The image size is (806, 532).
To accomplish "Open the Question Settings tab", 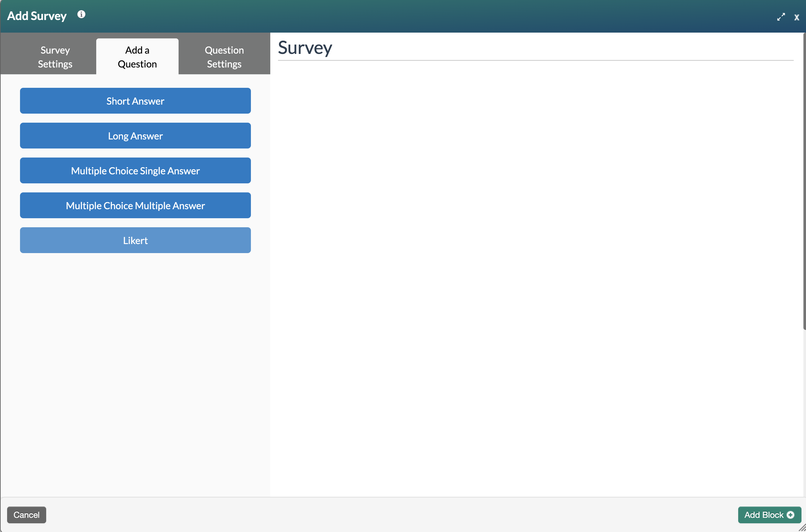I will pyautogui.click(x=224, y=57).
